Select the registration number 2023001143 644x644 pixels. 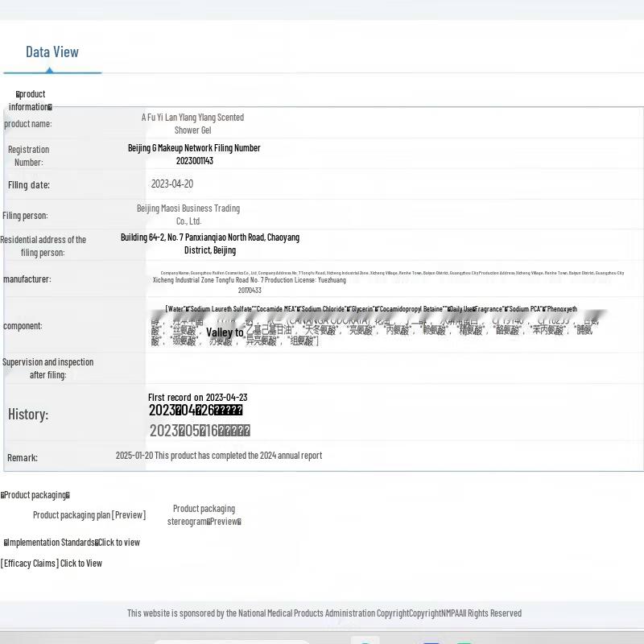click(194, 161)
